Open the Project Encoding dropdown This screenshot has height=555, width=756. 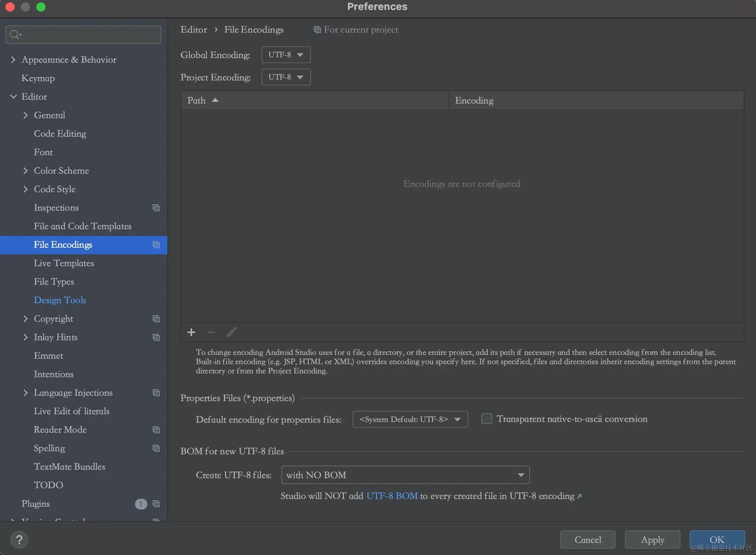pyautogui.click(x=286, y=77)
